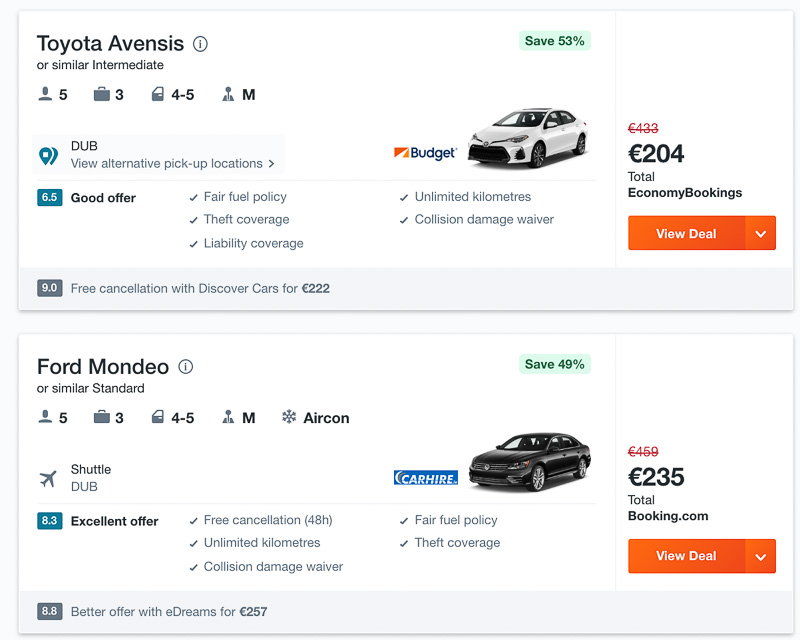The image size is (800, 640).
Task: Click View Deal for the €235 offer
Action: 686,556
